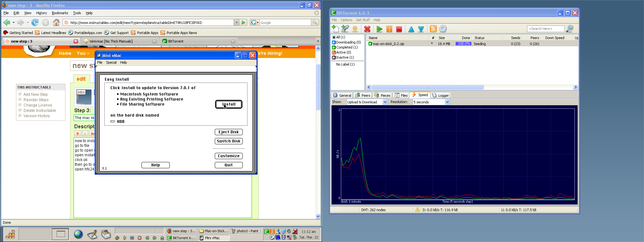
Task: Open Firefox search engine dropdown
Action: [x=254, y=22]
